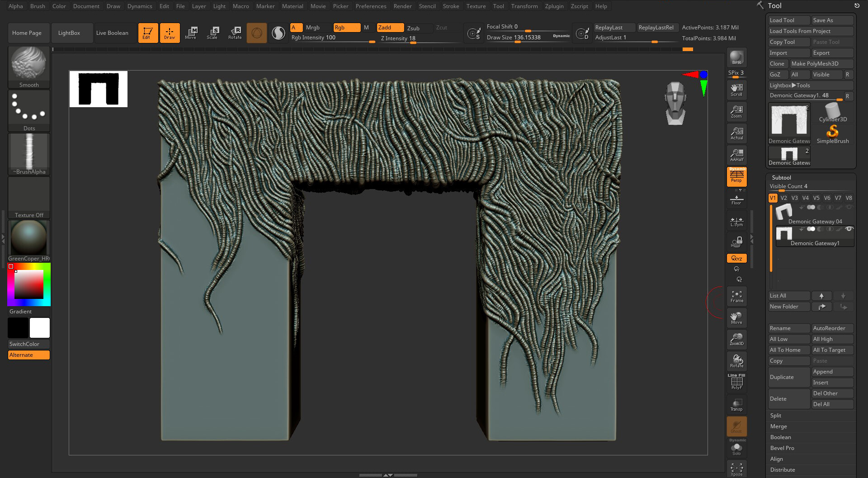The height and width of the screenshot is (478, 868).
Task: Click the BPR render button
Action: (x=736, y=57)
